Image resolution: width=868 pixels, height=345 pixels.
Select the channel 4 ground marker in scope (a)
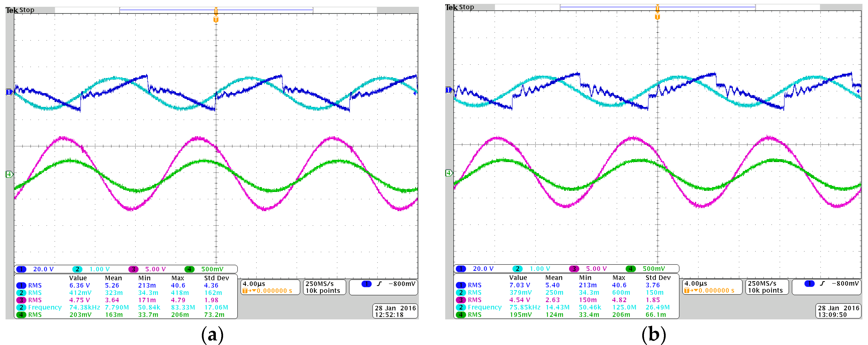click(9, 174)
